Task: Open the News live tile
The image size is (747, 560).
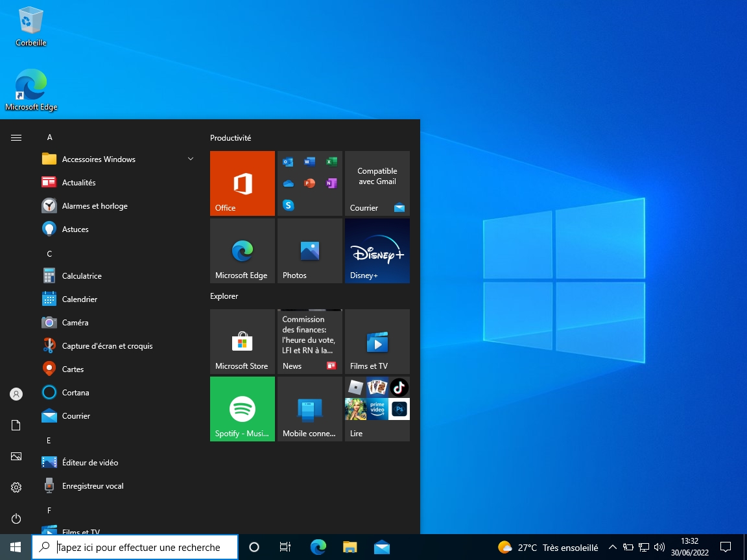Action: pyautogui.click(x=310, y=342)
